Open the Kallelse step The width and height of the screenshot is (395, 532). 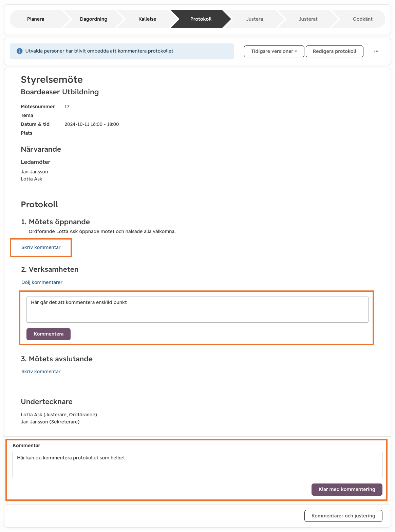pos(147,19)
